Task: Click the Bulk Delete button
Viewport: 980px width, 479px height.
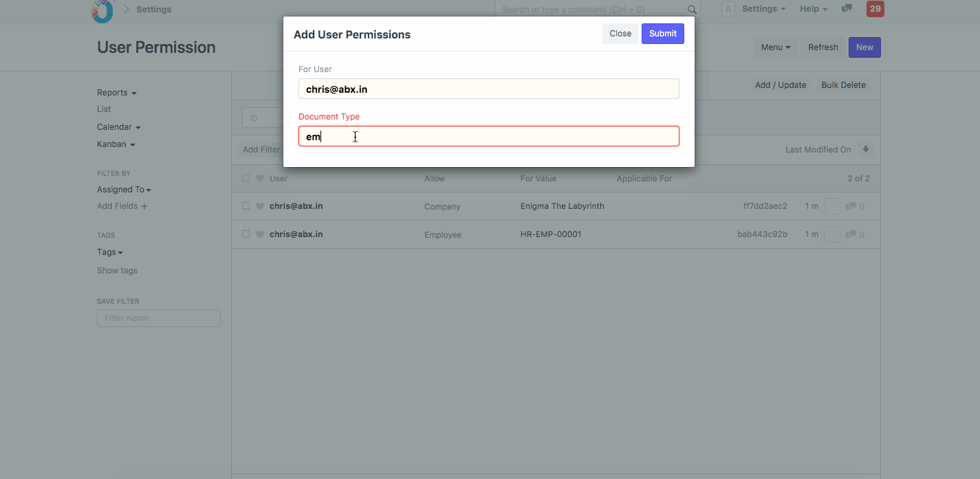Action: tap(843, 85)
